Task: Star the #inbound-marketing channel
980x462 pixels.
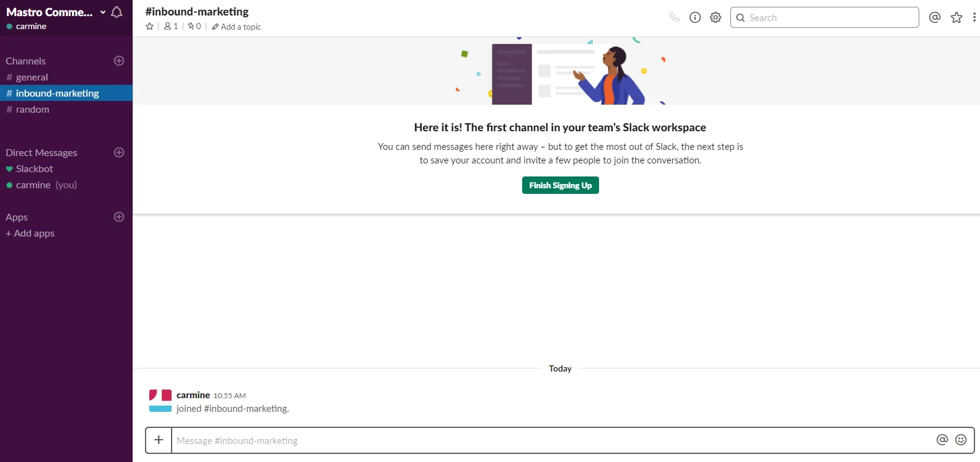Action: 149,27
